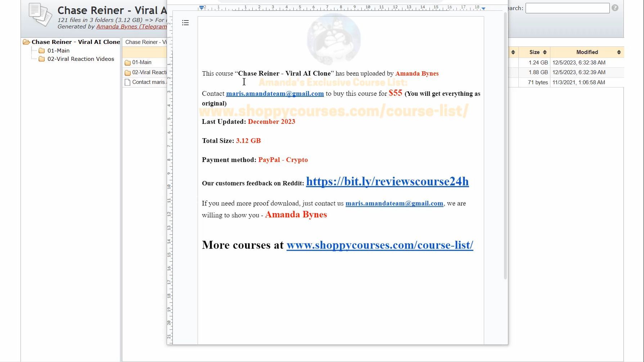Click the documents logo icon in header

click(40, 15)
